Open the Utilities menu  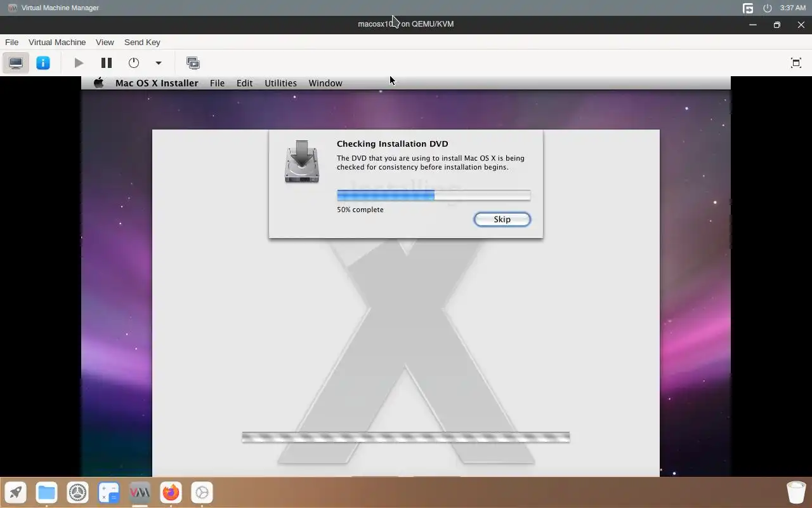(x=280, y=83)
